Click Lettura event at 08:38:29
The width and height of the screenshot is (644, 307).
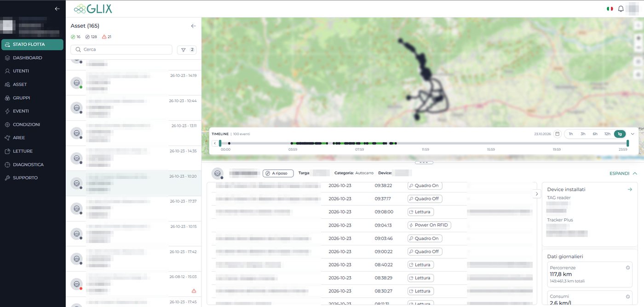pos(420,278)
